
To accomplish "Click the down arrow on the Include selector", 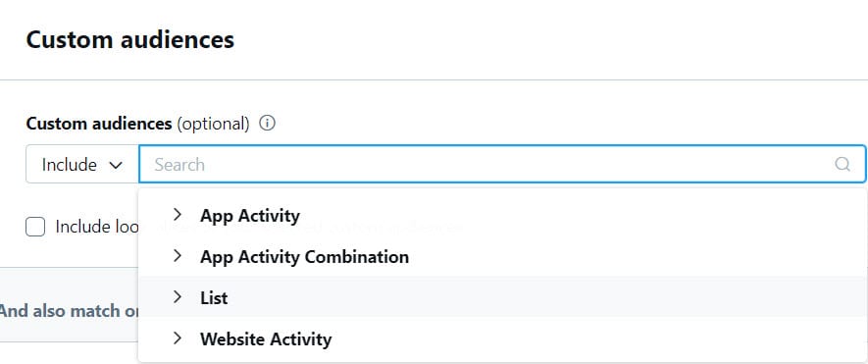I will pyautogui.click(x=116, y=165).
